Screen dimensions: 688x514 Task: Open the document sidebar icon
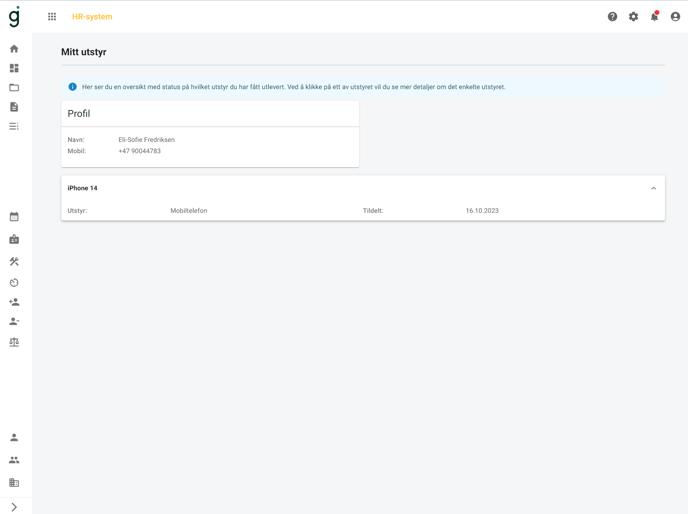[14, 107]
